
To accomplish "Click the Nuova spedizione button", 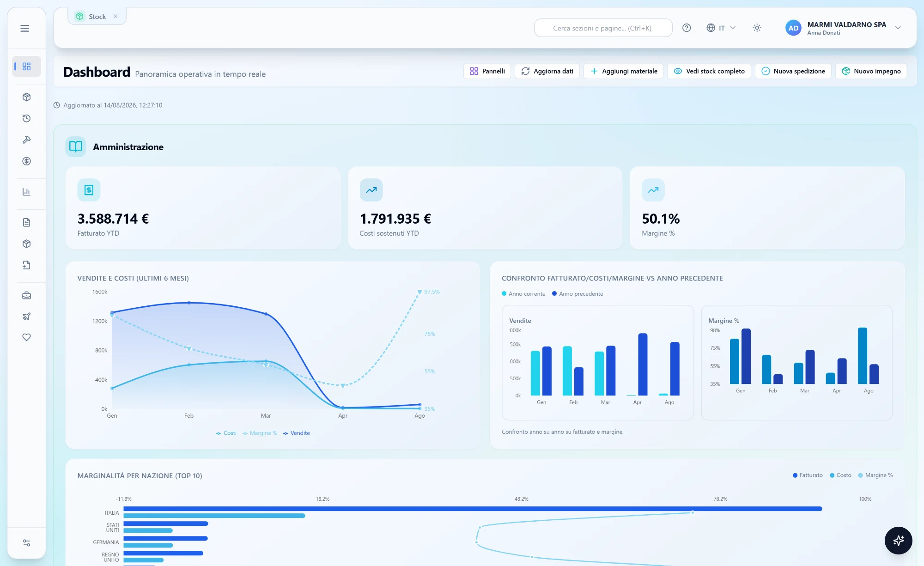I will (x=793, y=71).
